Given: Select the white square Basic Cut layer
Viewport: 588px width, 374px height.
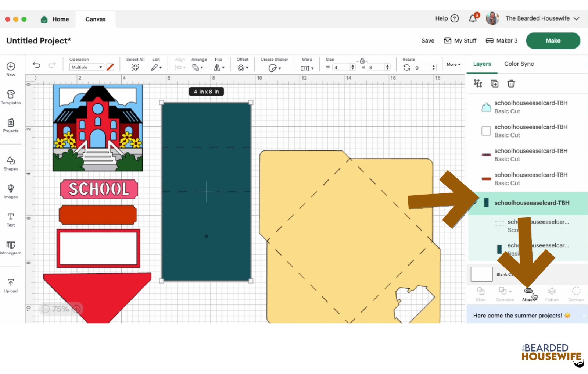Looking at the screenshot, I should pos(527,131).
